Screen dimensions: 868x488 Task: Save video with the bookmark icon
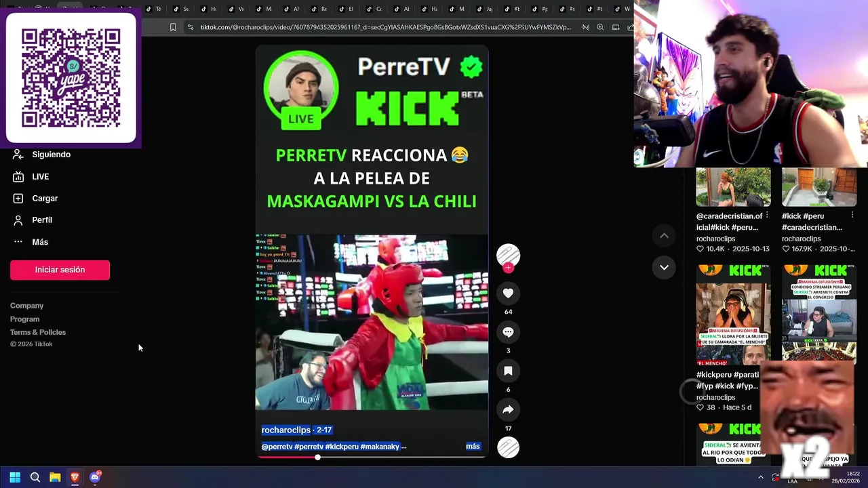click(508, 371)
